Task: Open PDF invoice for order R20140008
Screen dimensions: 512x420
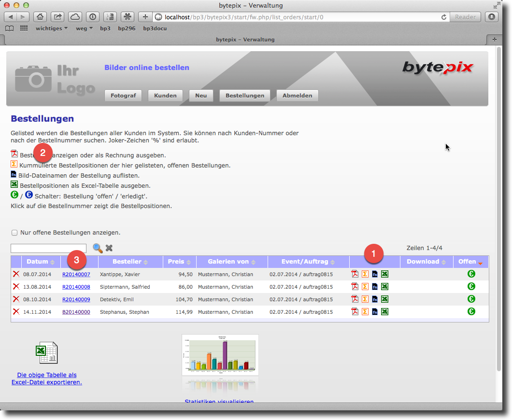Action: pos(355,287)
